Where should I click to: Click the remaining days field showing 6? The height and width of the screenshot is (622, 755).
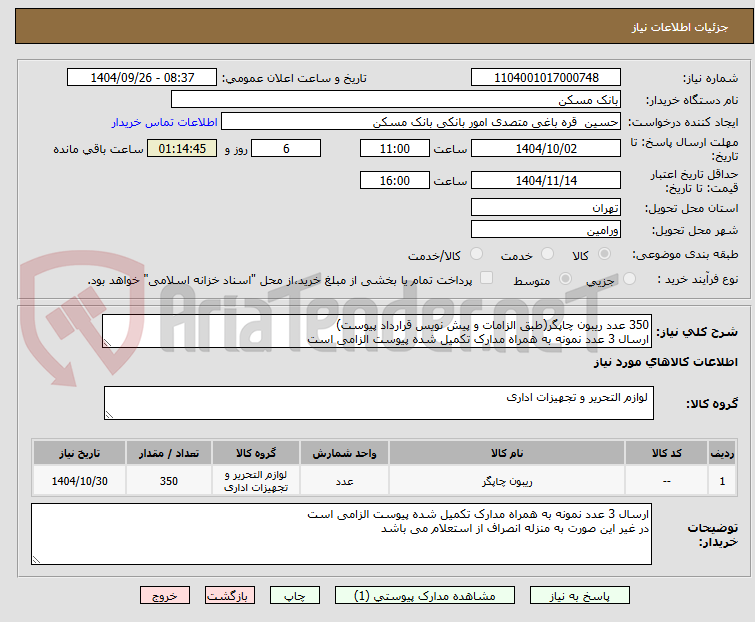tap(286, 148)
